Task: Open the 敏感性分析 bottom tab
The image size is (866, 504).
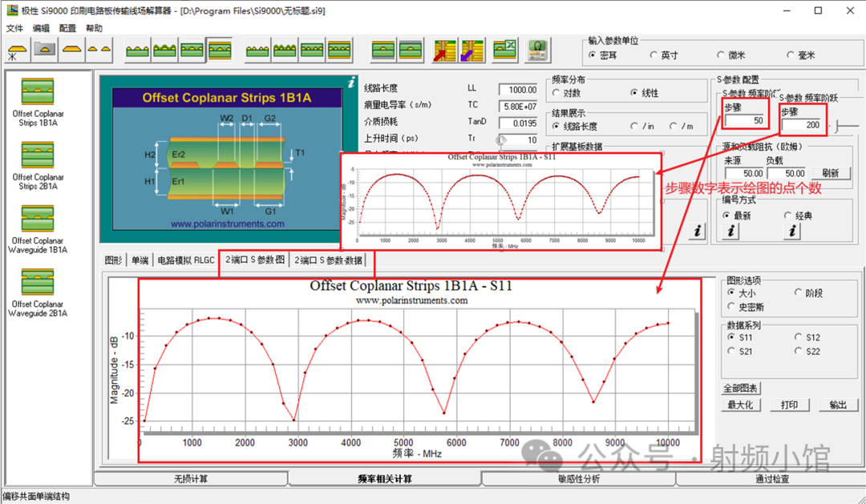Action: pyautogui.click(x=578, y=479)
